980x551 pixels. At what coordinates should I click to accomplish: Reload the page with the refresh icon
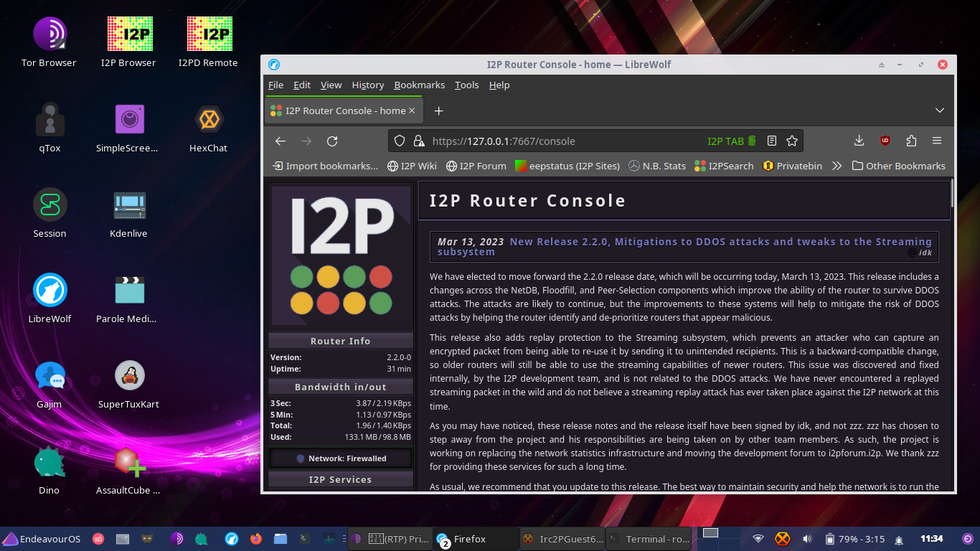pyautogui.click(x=332, y=141)
